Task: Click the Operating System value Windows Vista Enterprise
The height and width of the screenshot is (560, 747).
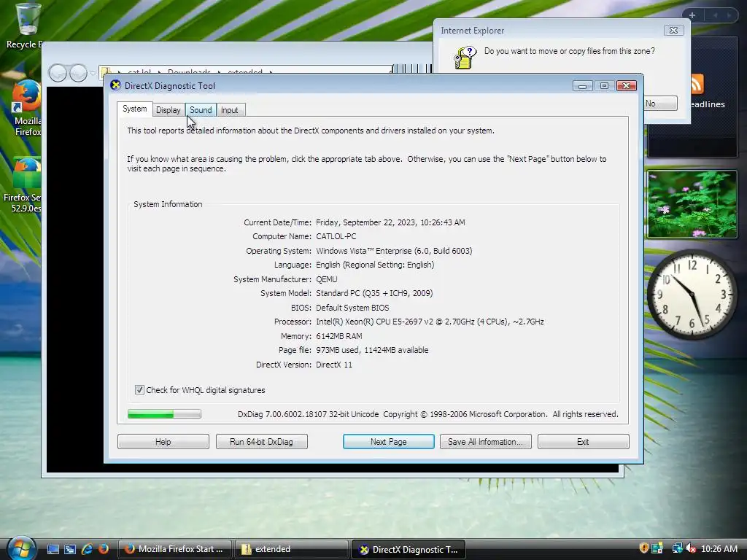Action: (394, 251)
